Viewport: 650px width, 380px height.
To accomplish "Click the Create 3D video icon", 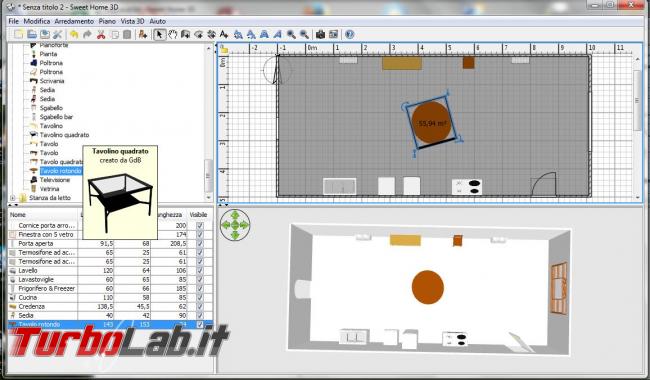I will point(333,34).
